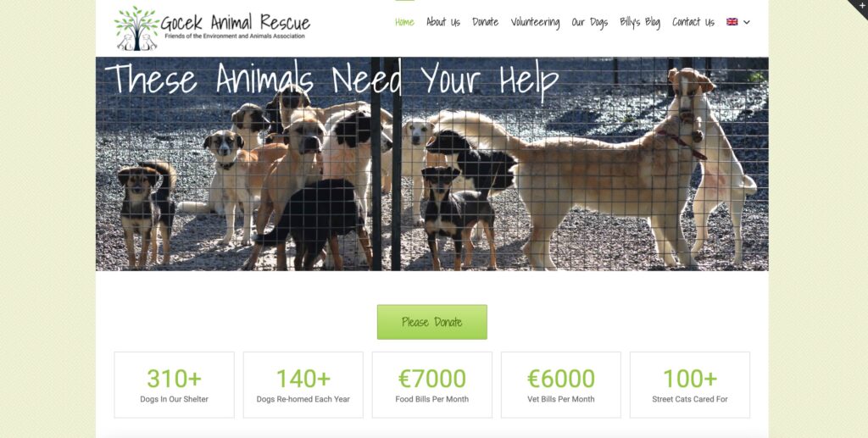Click the €7000 Food Bills Per Month box
The image size is (868, 438).
click(x=431, y=385)
